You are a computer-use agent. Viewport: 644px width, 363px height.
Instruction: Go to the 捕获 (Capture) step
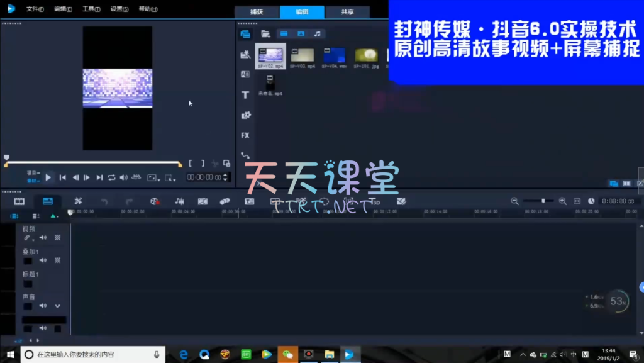257,12
